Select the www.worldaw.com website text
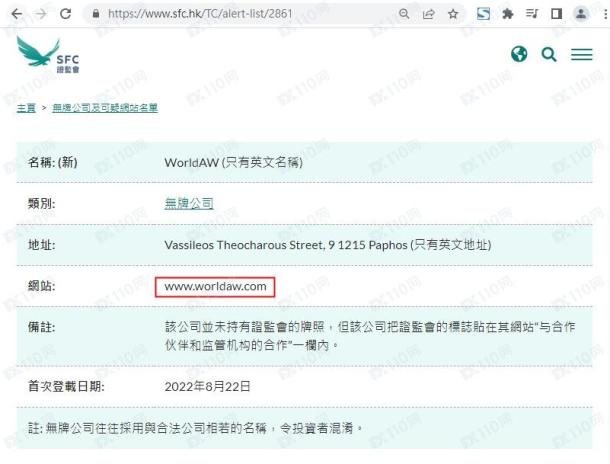This screenshot has width=610, height=464. 215,287
